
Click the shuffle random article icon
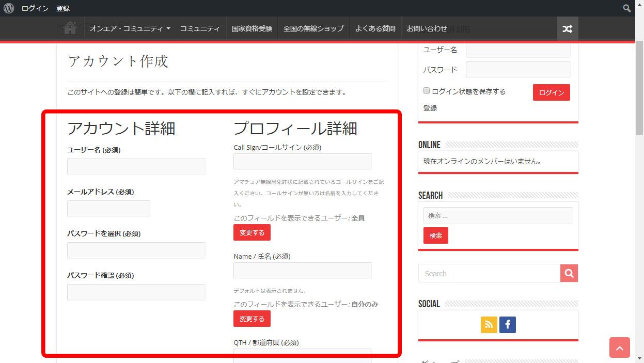[567, 28]
